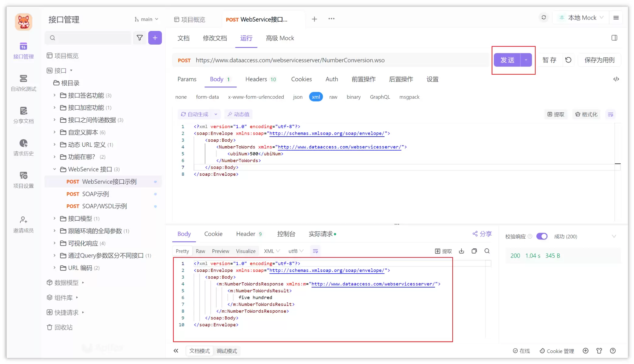The image size is (634, 364).
Task: Click the reset request arrow icon
Action: (x=568, y=60)
